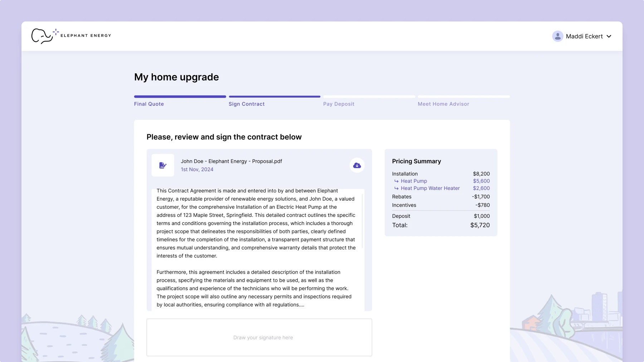The width and height of the screenshot is (644, 362).
Task: Click the contract document sign icon
Action: point(163,165)
